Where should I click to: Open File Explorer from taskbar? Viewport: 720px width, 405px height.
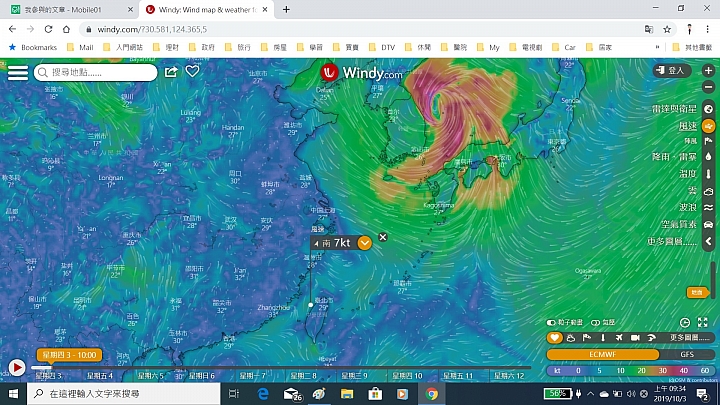(347, 394)
